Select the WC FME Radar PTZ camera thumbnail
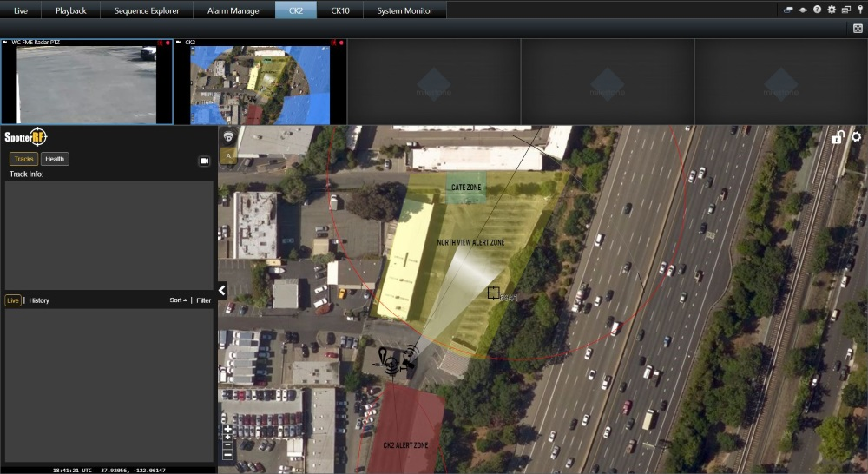The image size is (868, 474). pos(86,83)
